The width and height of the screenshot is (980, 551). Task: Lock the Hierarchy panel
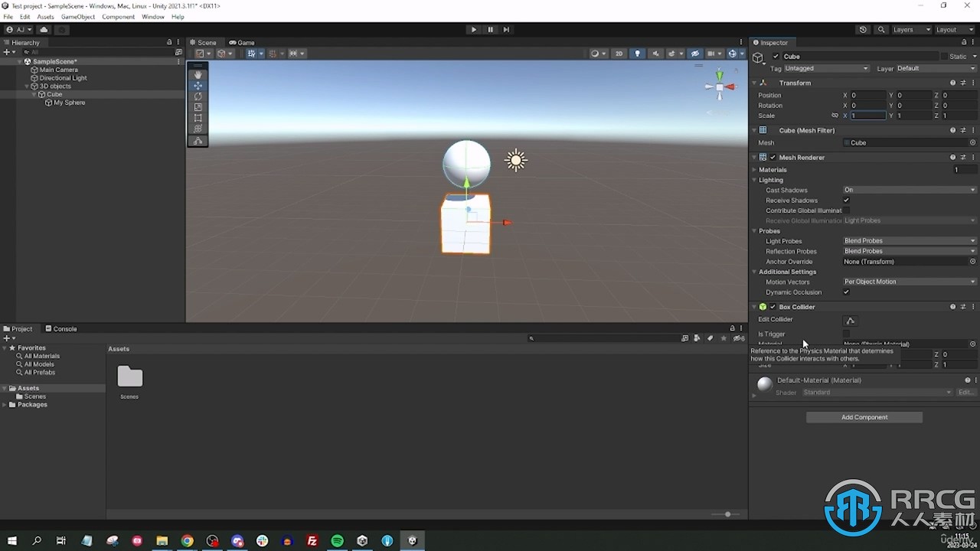(169, 42)
